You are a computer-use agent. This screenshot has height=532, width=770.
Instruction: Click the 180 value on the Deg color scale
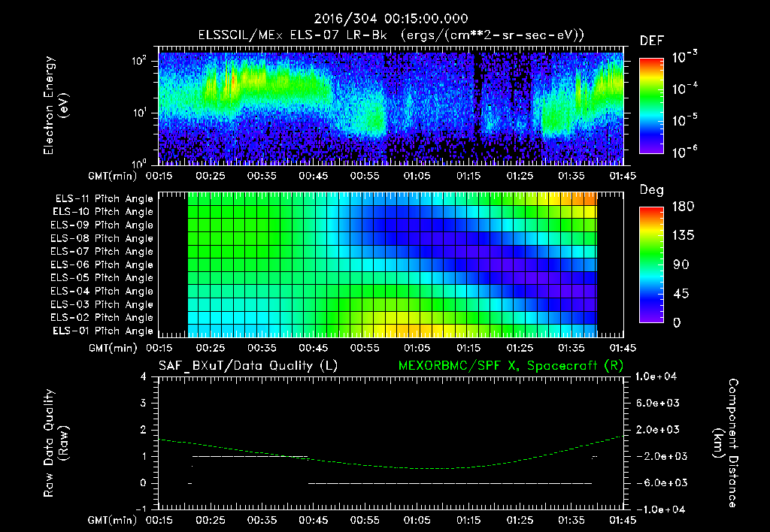click(x=683, y=206)
